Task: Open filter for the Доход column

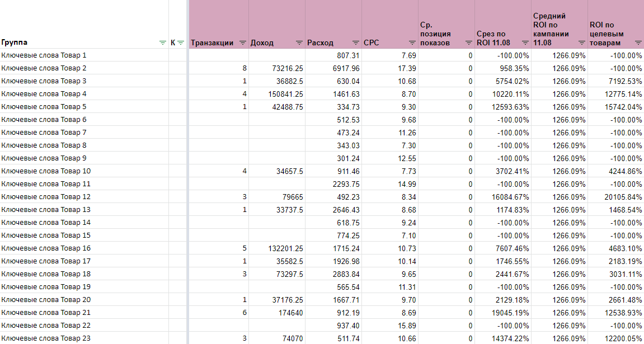Action: point(299,43)
